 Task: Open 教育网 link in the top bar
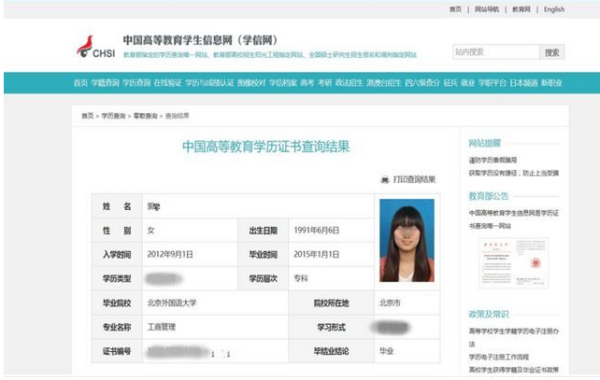coord(522,9)
